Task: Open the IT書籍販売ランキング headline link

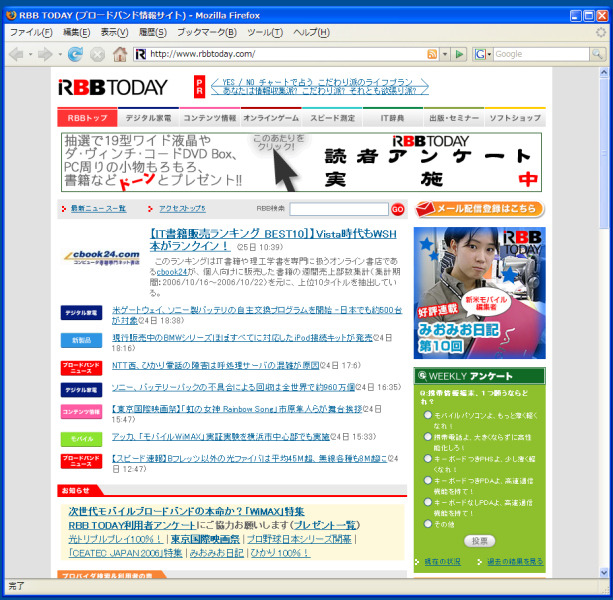Action: [x=273, y=240]
